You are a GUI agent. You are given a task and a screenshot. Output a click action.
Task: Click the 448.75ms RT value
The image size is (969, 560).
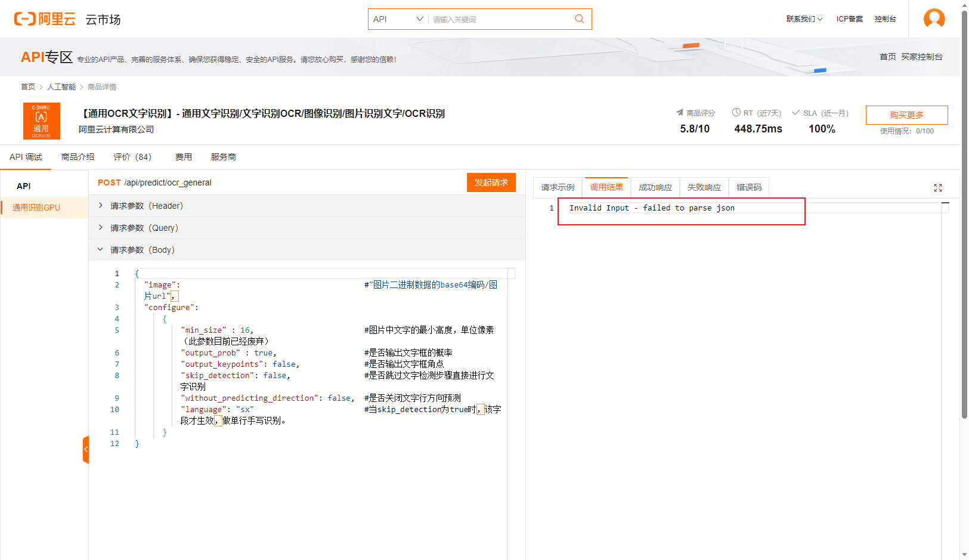758,129
